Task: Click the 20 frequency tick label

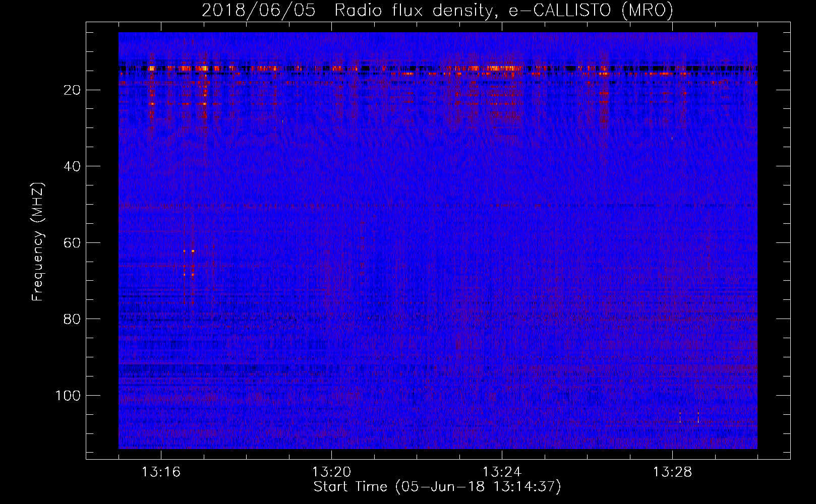Action: [x=72, y=90]
